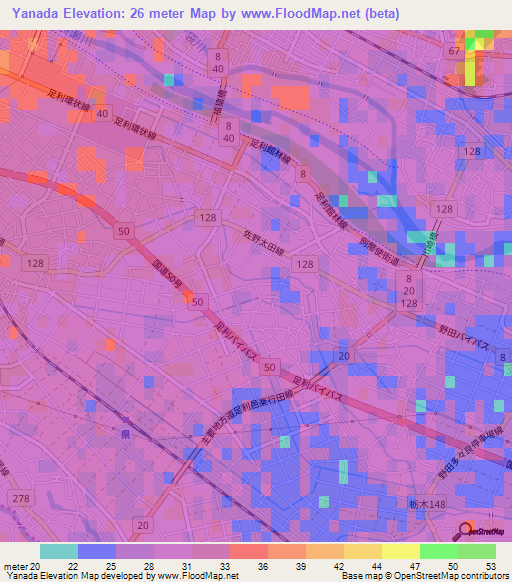Click the footer www.FloodMap.net credit

click(198, 576)
